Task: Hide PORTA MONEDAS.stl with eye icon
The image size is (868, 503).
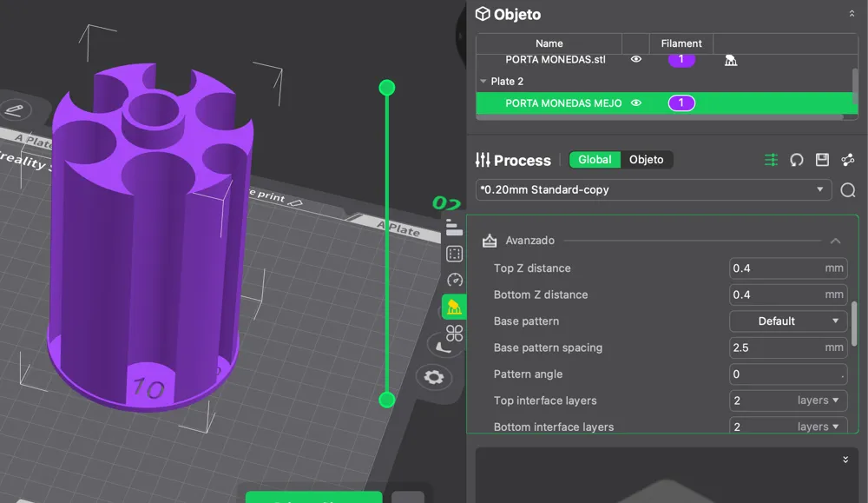Action: [x=636, y=59]
